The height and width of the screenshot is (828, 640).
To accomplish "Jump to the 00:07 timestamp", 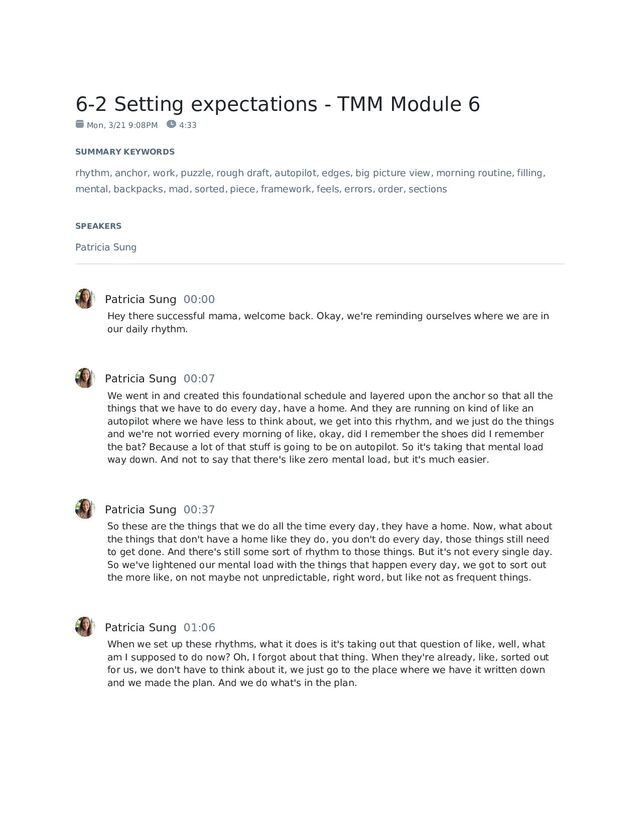I will tap(199, 379).
